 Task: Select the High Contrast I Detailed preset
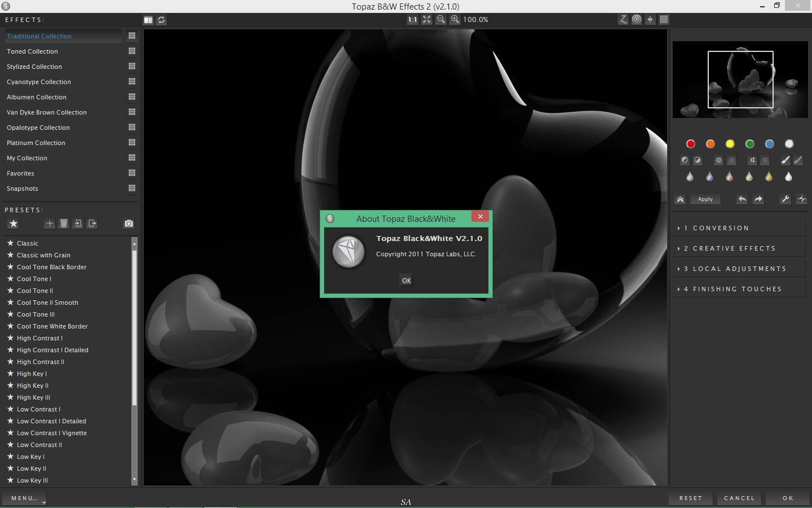click(52, 350)
